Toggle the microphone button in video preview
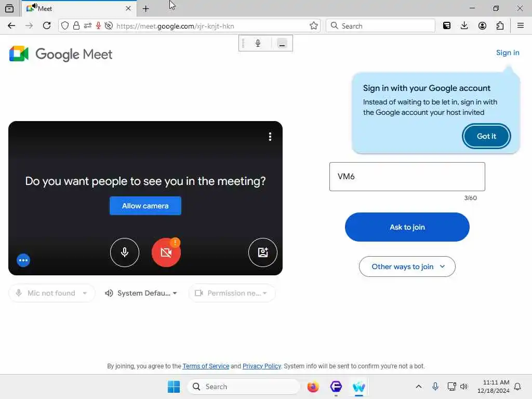The height and width of the screenshot is (399, 532). click(125, 252)
